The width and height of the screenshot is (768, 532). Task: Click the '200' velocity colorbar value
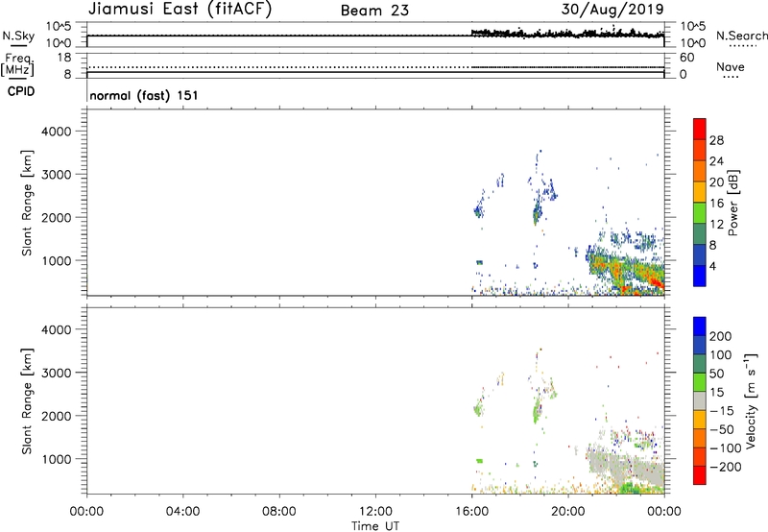click(x=721, y=336)
